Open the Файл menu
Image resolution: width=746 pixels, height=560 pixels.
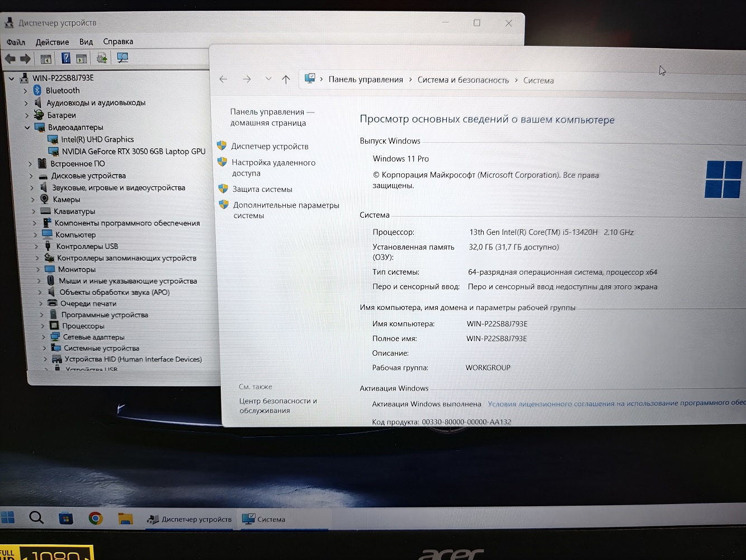(16, 42)
